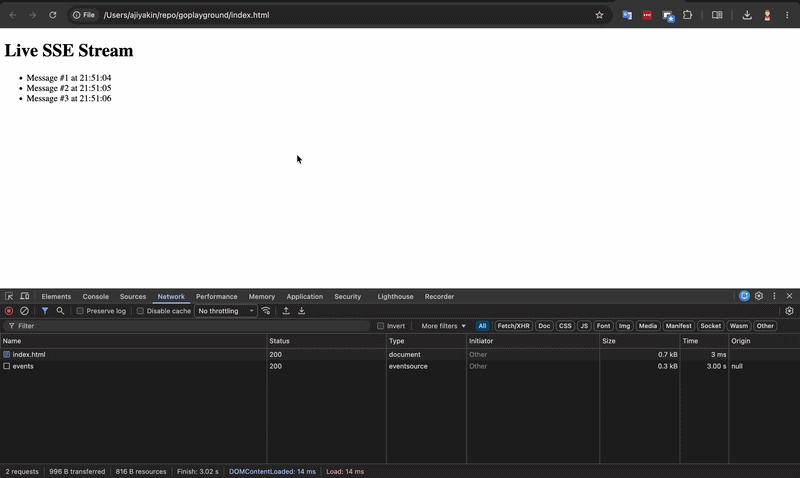Clear the network log
Viewport: 800px width, 478px height.
24,311
